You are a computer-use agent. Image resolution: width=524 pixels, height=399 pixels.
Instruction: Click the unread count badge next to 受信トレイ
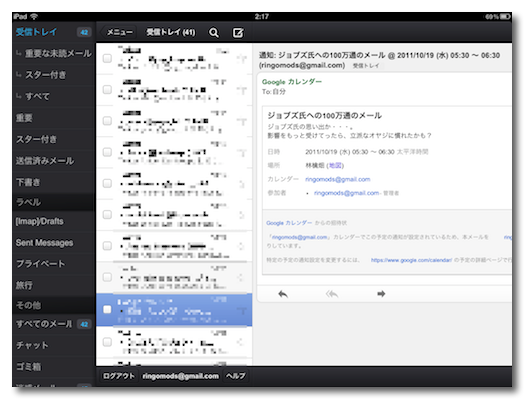coord(84,32)
